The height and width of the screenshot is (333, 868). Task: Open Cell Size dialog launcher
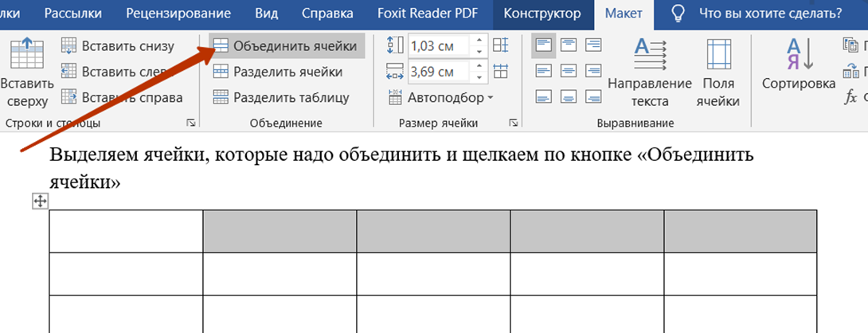[513, 123]
